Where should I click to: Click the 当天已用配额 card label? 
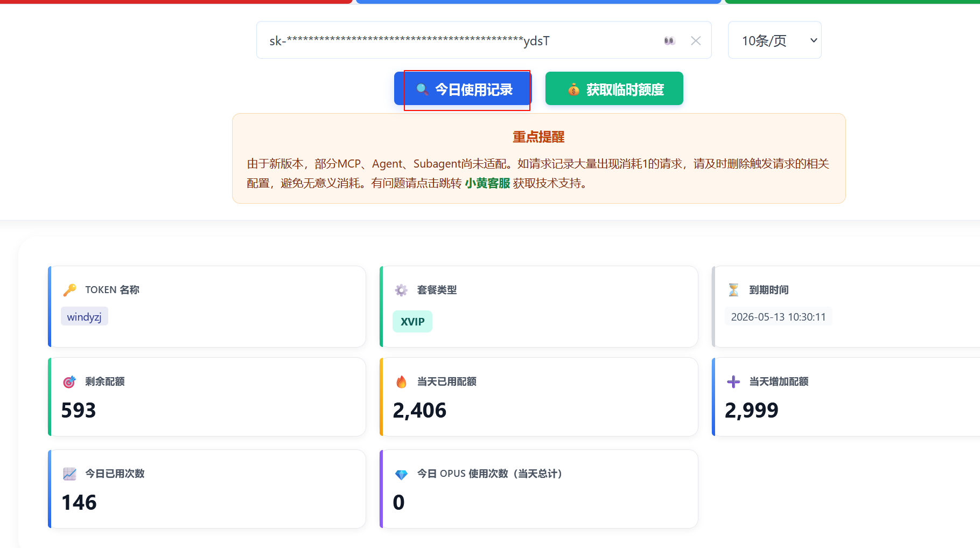click(447, 381)
